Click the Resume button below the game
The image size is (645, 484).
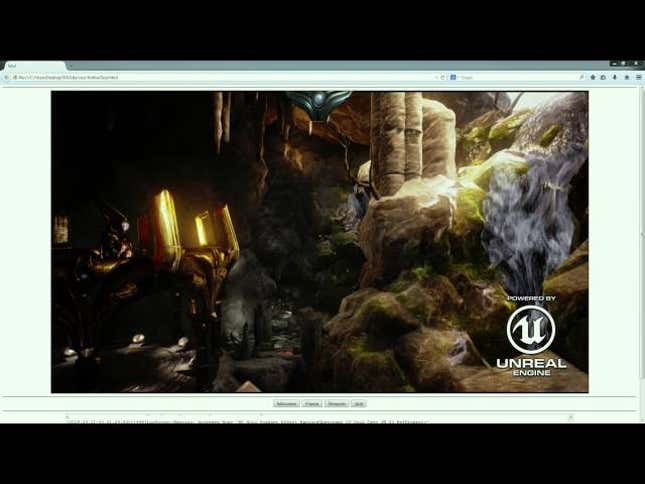336,404
